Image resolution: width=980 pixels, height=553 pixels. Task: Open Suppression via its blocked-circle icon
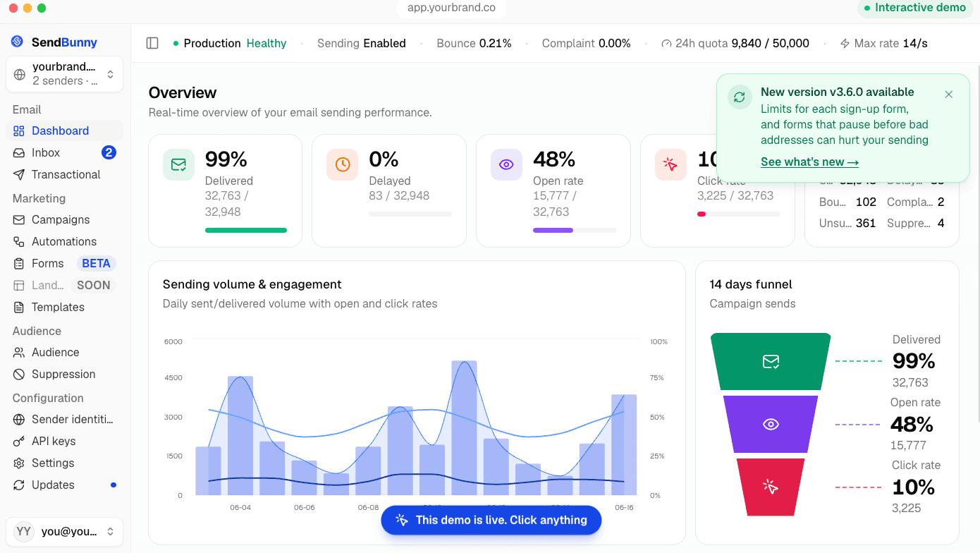click(19, 374)
